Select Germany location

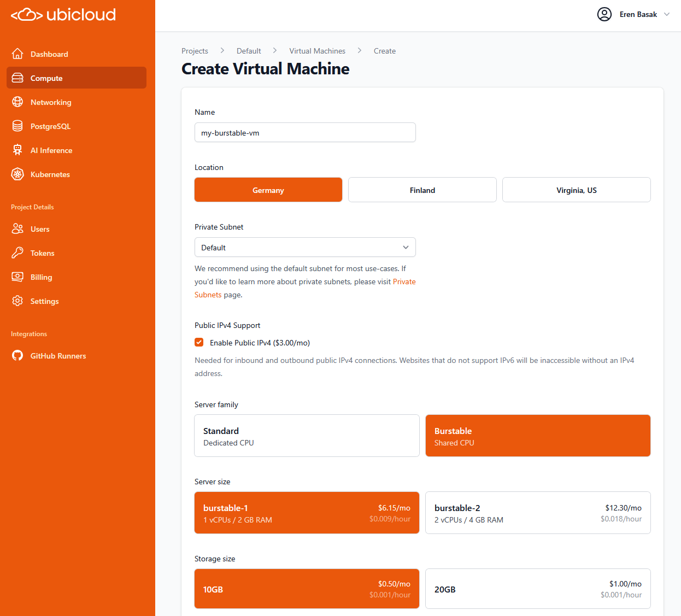(268, 190)
